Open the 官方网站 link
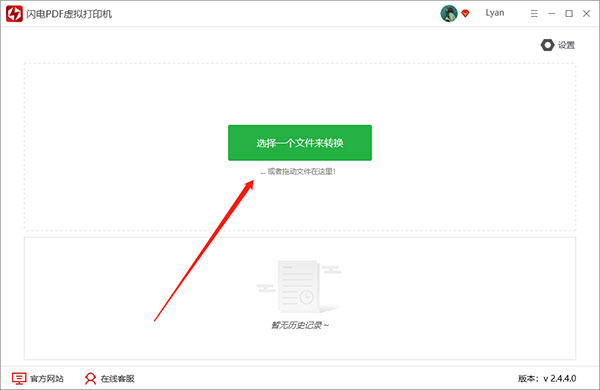The height and width of the screenshot is (390, 600). tap(47, 379)
